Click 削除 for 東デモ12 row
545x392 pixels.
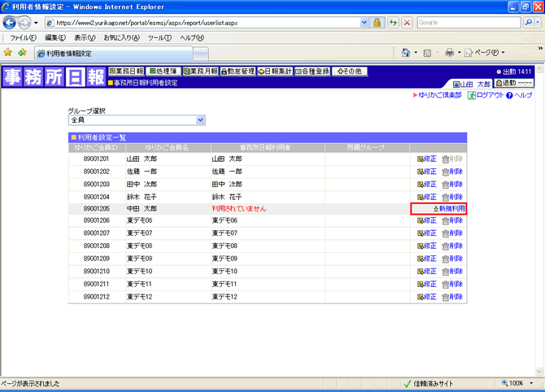pyautogui.click(x=452, y=297)
